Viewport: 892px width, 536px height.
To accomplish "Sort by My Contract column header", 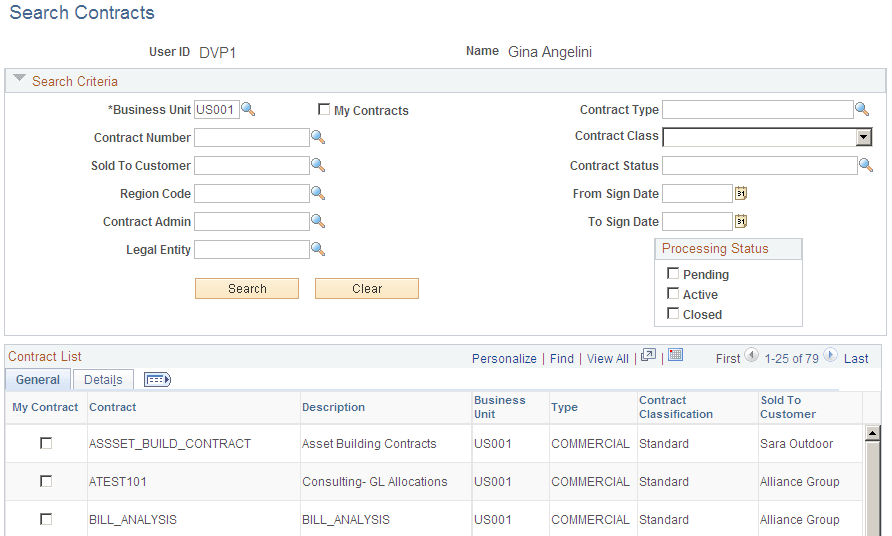I will 45,407.
